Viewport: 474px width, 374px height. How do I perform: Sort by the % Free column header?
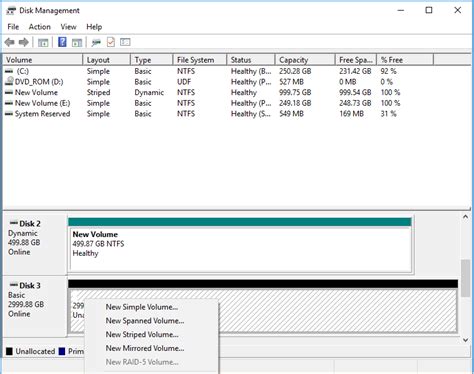405,60
